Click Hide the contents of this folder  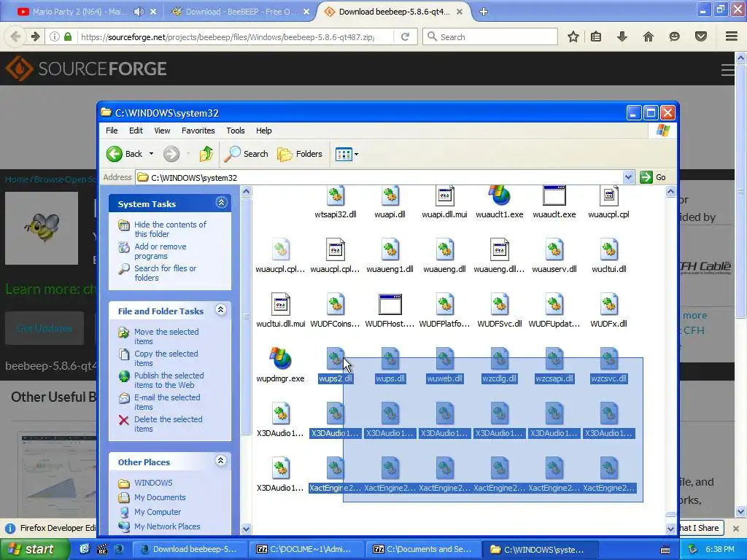pos(170,229)
